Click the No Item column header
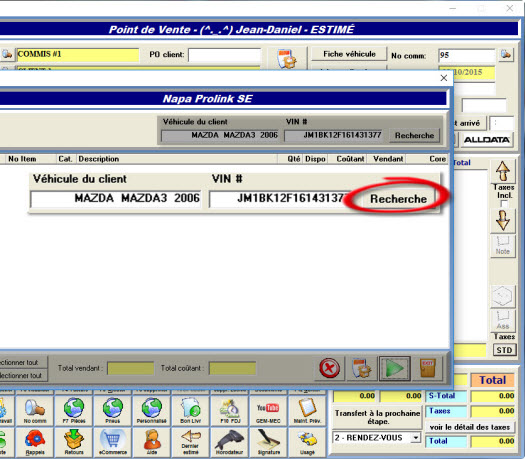Viewport: 525px width, 459px height. (28, 159)
